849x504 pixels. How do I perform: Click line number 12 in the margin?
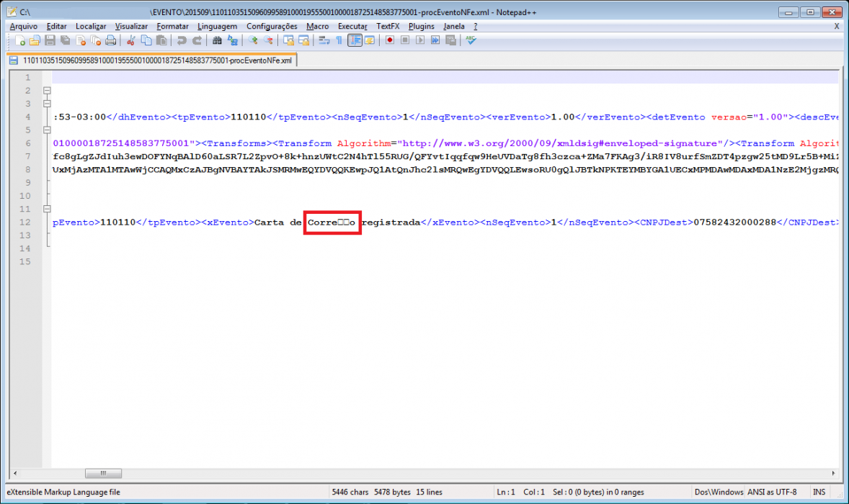click(25, 222)
